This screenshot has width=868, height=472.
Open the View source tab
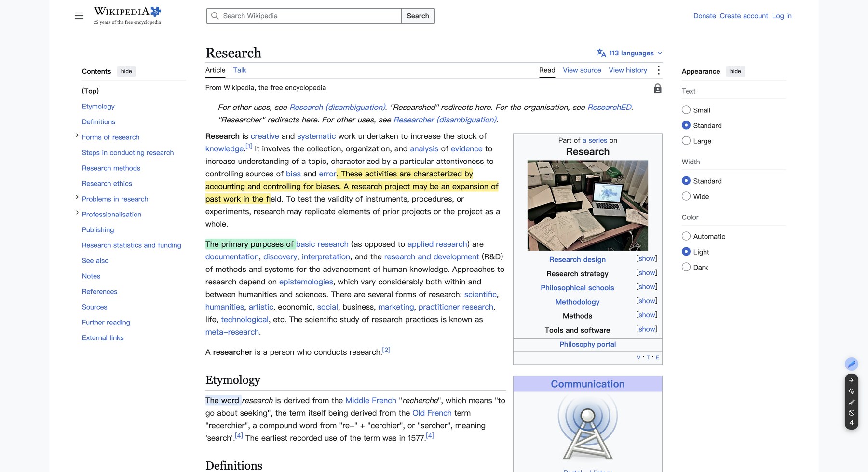click(x=582, y=70)
